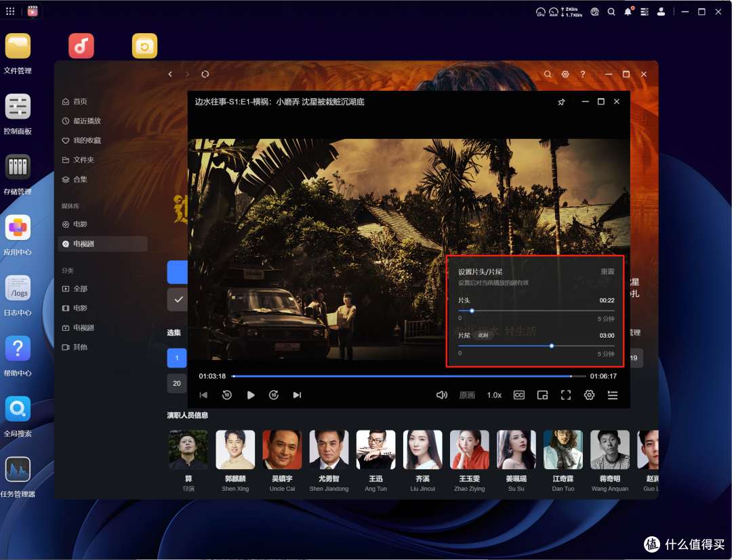Seek on the video progress bar
This screenshot has width=732, height=560.
pos(409,376)
